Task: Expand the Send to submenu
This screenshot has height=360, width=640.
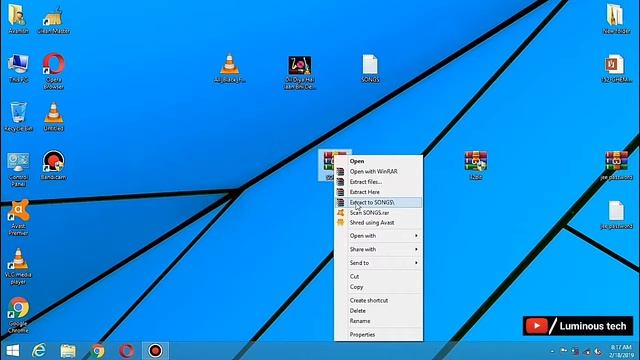Action: (378, 263)
